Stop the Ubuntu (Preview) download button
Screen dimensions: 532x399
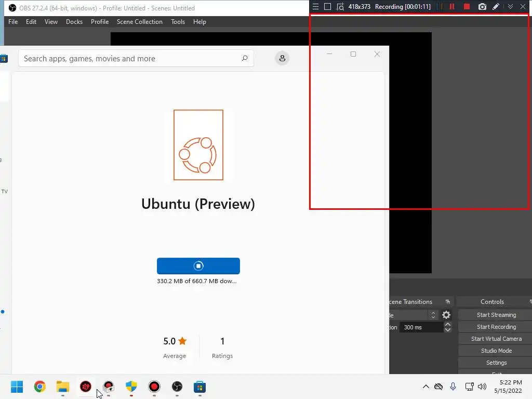pos(198,265)
